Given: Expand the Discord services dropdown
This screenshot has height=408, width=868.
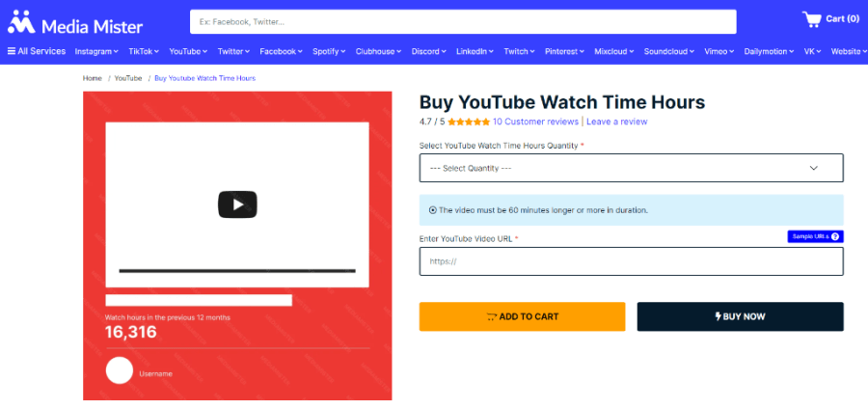Looking at the screenshot, I should click(428, 51).
